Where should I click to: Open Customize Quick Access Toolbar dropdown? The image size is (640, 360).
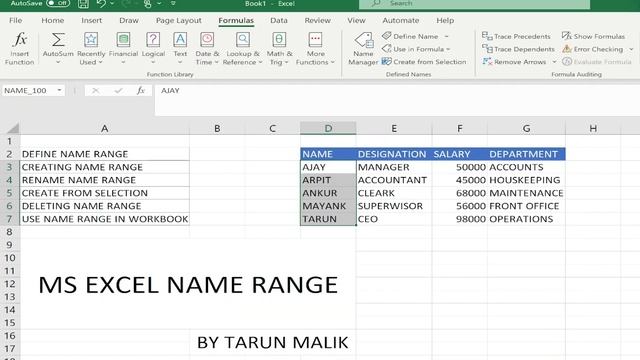[x=173, y=3]
